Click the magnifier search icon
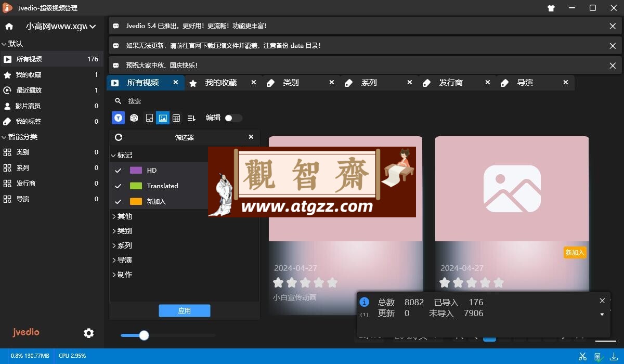Viewport: 624px width, 364px height. [x=119, y=101]
